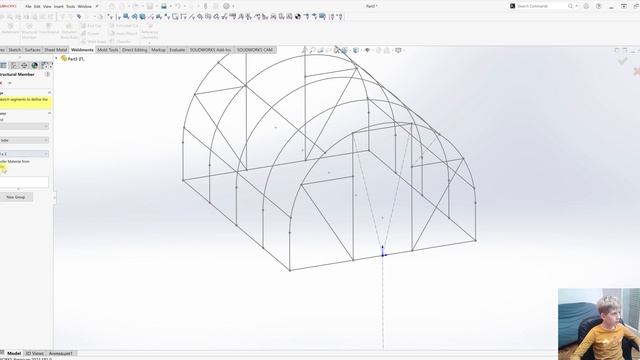This screenshot has width=640, height=360.
Task: Collapse the Message section
Action: tap(49, 93)
